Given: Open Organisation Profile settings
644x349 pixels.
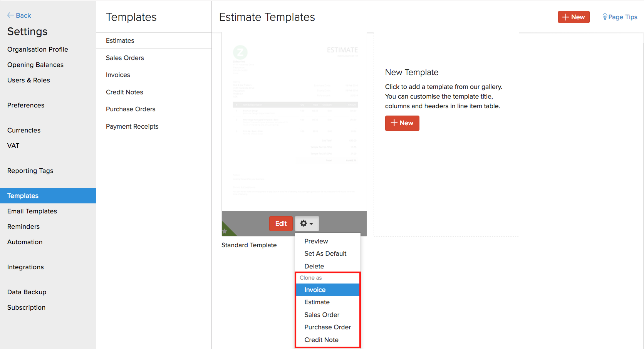Looking at the screenshot, I should click(x=38, y=49).
